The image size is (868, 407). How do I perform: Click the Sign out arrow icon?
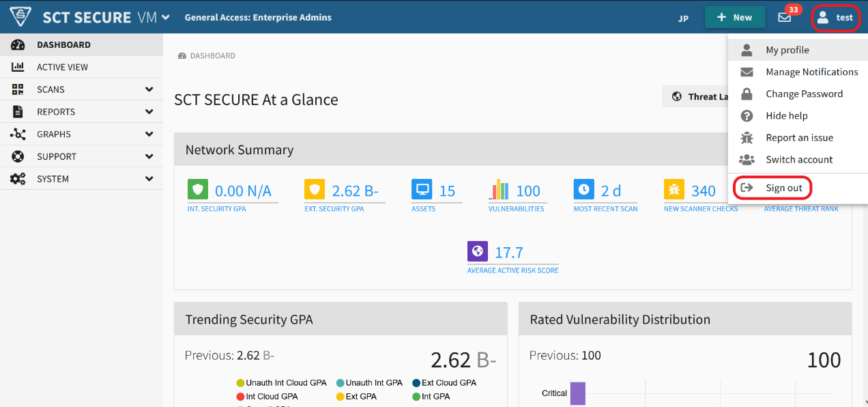click(x=747, y=187)
